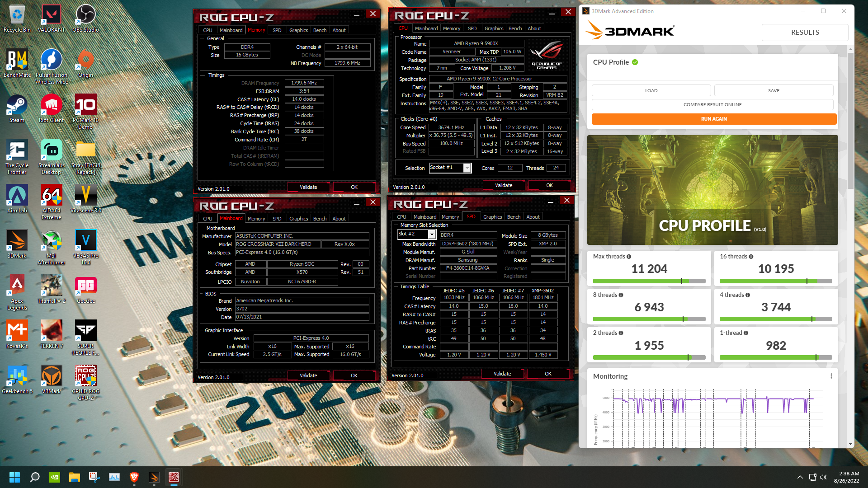Image resolution: width=868 pixels, height=488 pixels.
Task: Launch KovaaK's from the desktop
Action: pos(17,335)
